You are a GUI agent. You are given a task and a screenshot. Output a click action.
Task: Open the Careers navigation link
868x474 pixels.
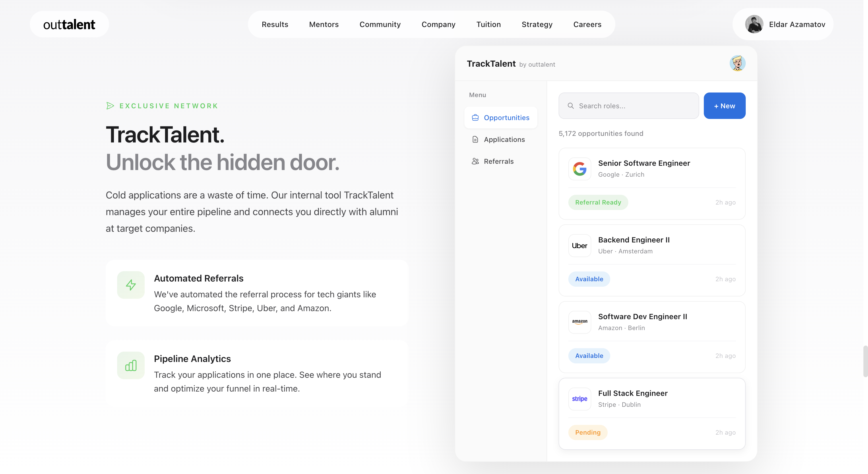pos(587,24)
